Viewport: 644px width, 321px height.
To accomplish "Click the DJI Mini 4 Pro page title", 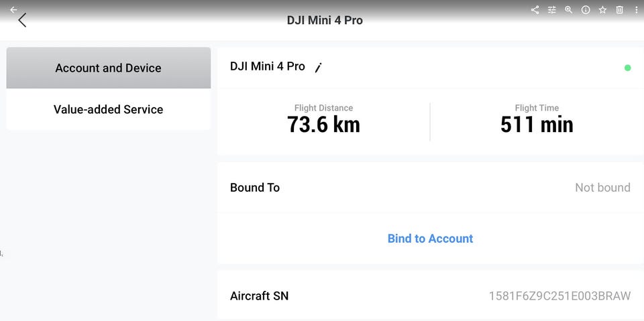I will click(325, 20).
